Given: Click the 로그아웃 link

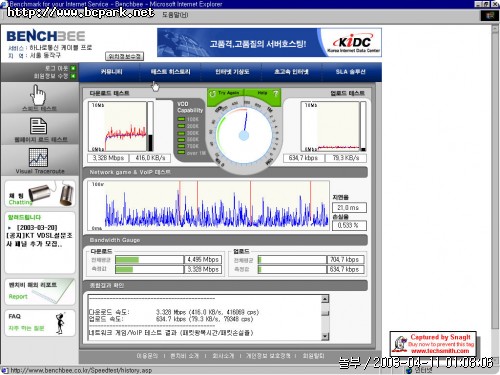Looking at the screenshot, I should (56, 68).
